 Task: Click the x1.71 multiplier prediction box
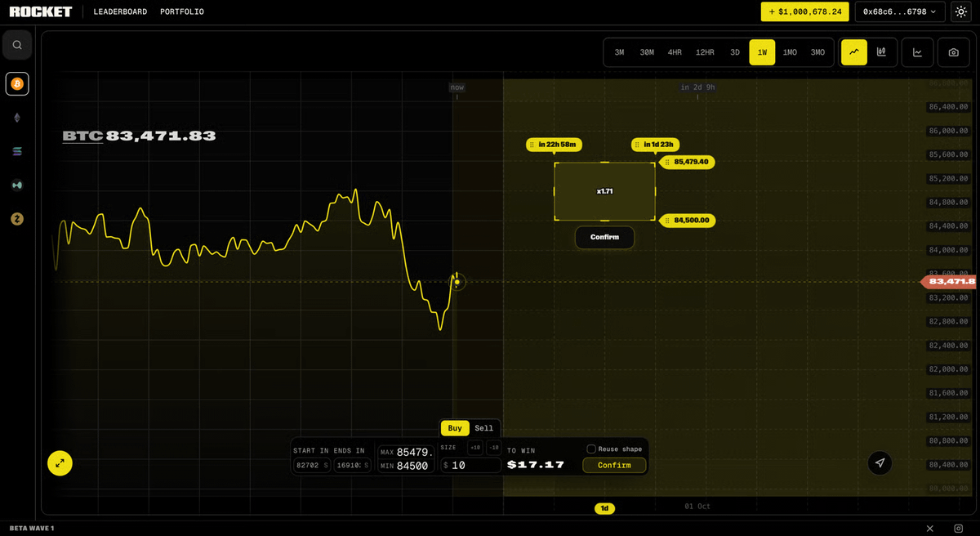(604, 191)
